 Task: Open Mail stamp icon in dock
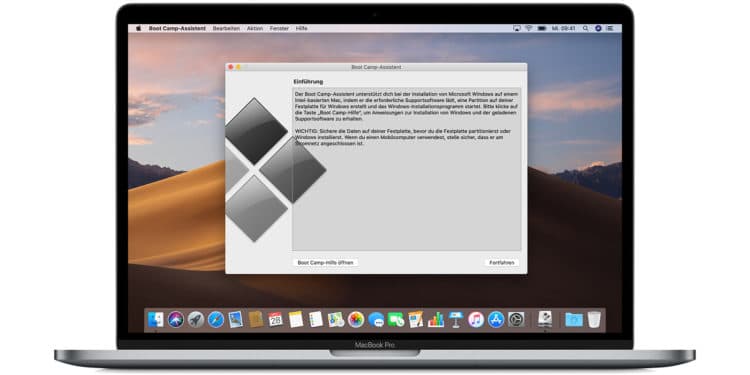(x=236, y=319)
